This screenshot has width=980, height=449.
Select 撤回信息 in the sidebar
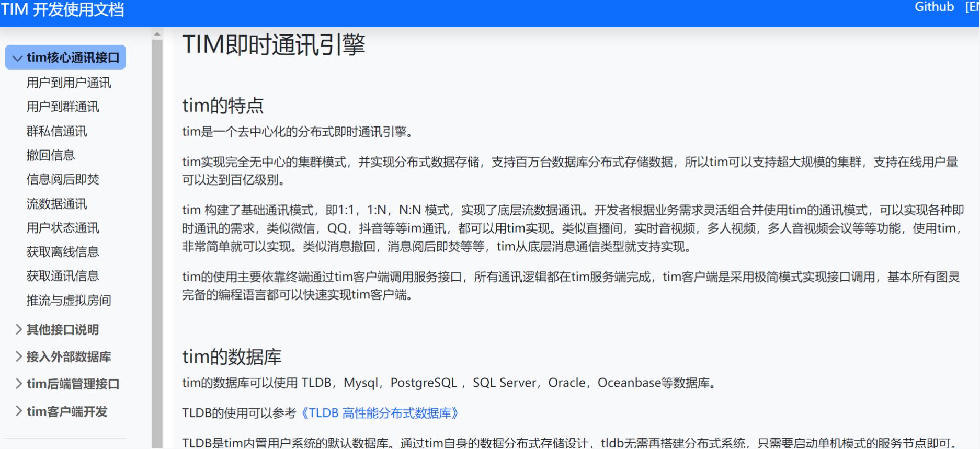(x=51, y=155)
